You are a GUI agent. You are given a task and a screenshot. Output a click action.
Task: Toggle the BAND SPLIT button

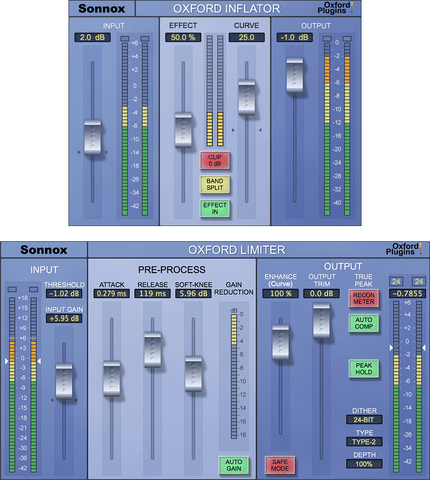coord(215,184)
